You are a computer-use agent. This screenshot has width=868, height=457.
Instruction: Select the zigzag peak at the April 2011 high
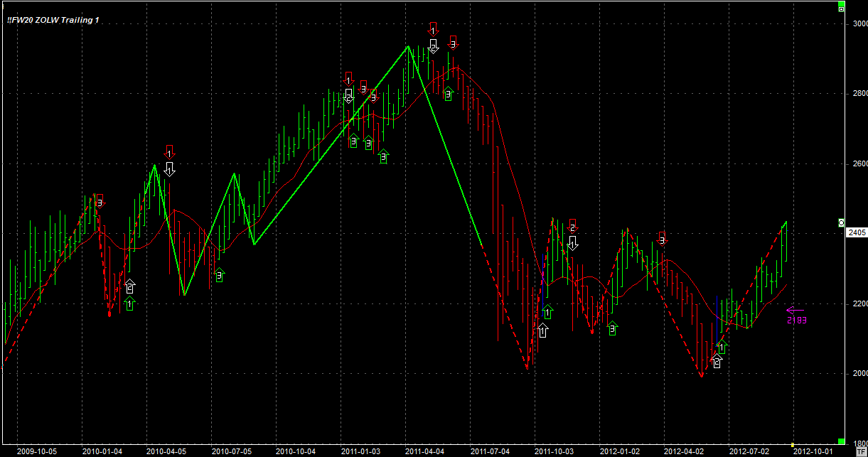pyautogui.click(x=408, y=46)
